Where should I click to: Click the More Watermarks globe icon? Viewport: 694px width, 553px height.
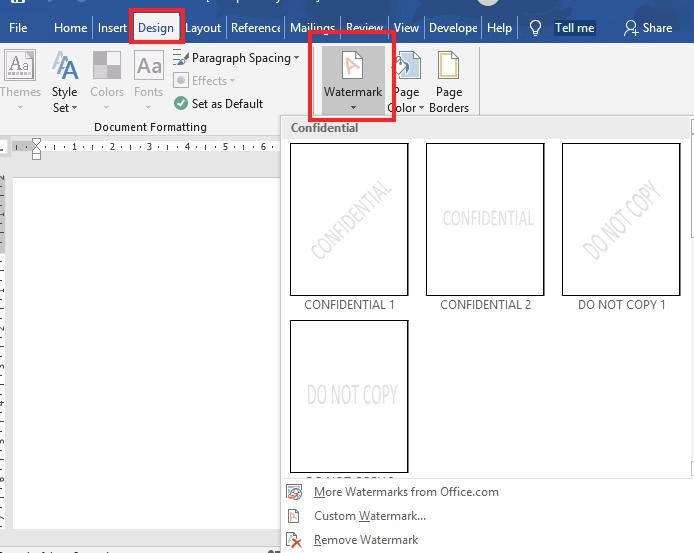[294, 492]
